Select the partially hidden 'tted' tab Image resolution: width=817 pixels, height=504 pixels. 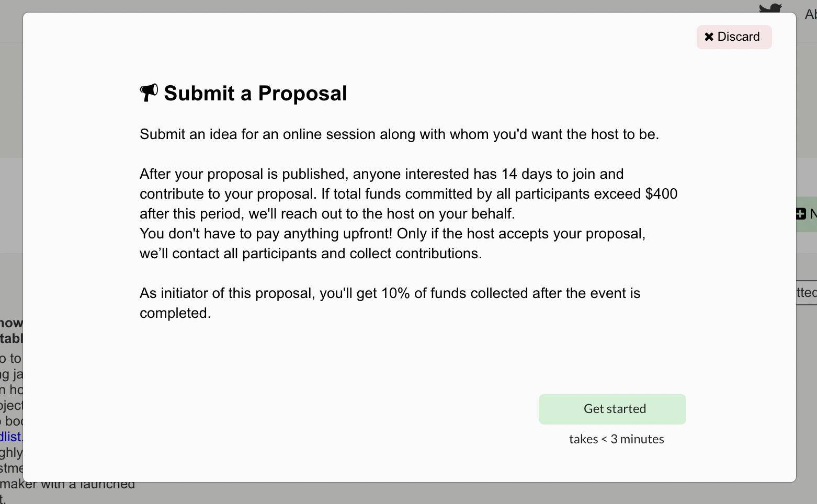coord(806,293)
